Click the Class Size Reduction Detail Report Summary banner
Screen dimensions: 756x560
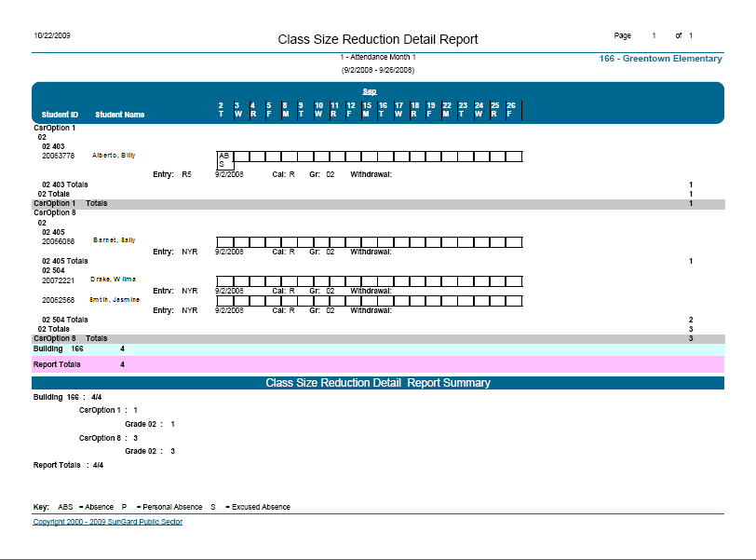[378, 383]
